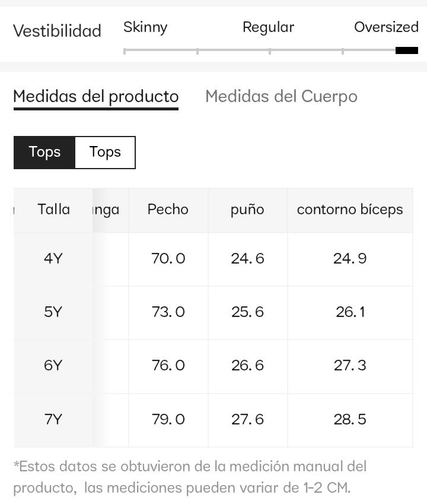The height and width of the screenshot is (504, 427).
Task: Select the dark highlighted Tops button
Action: click(x=44, y=152)
